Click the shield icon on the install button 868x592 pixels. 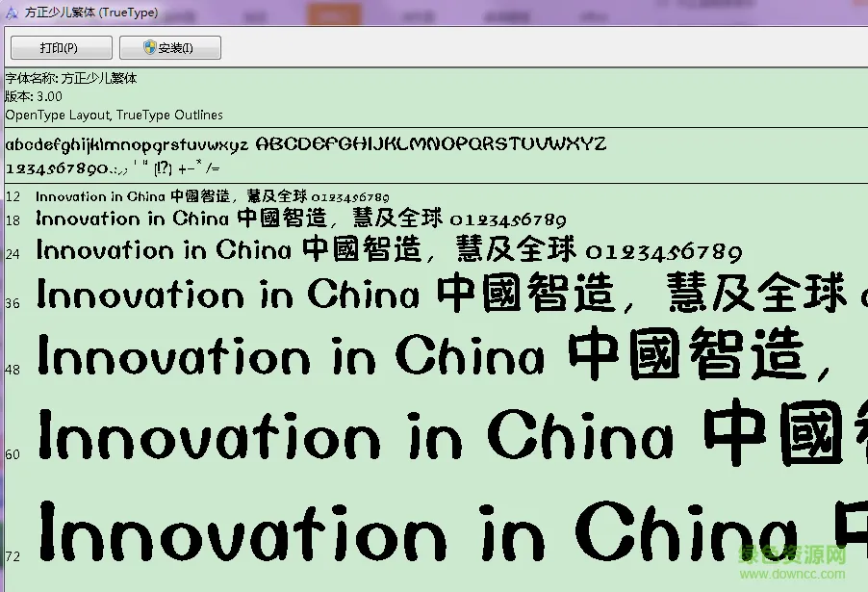click(149, 47)
